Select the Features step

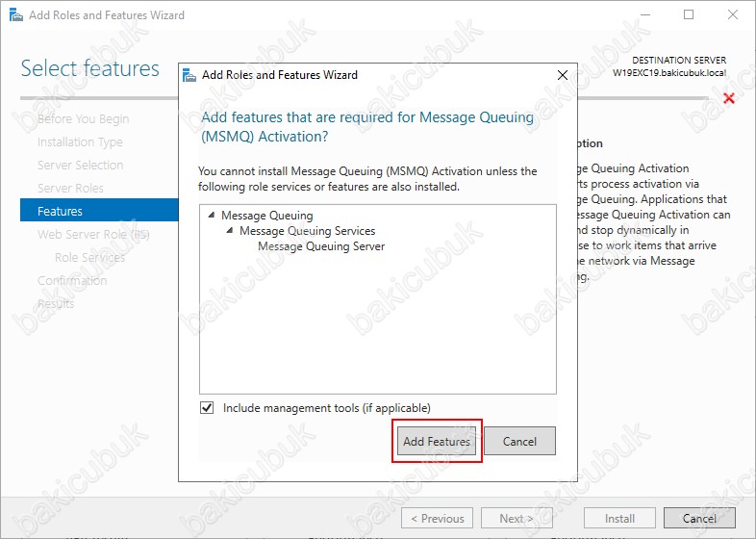[99, 211]
